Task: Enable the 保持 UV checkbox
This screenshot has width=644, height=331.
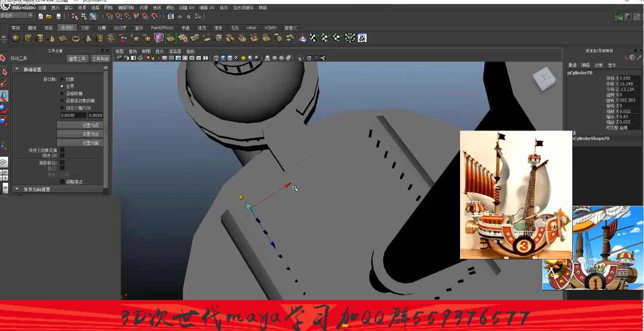Action: [x=62, y=155]
